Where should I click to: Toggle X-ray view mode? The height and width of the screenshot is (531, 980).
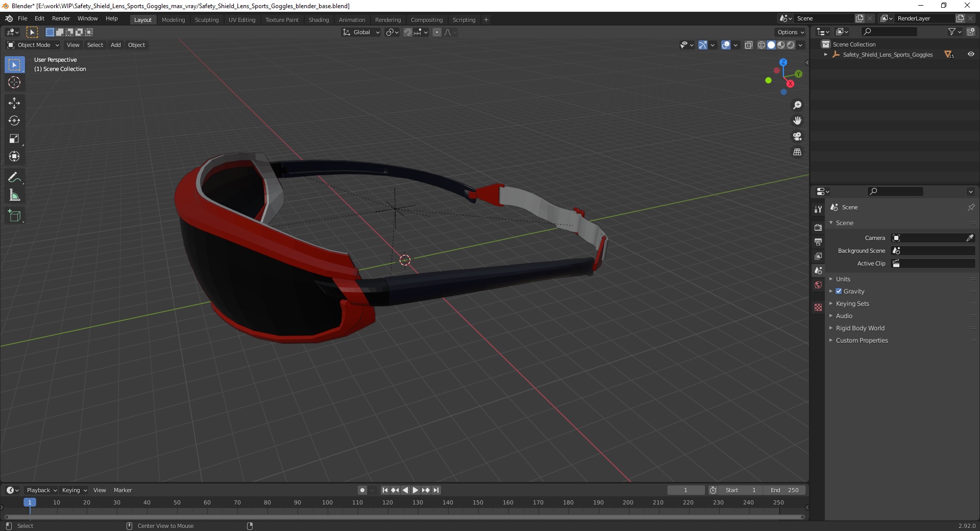pyautogui.click(x=749, y=45)
